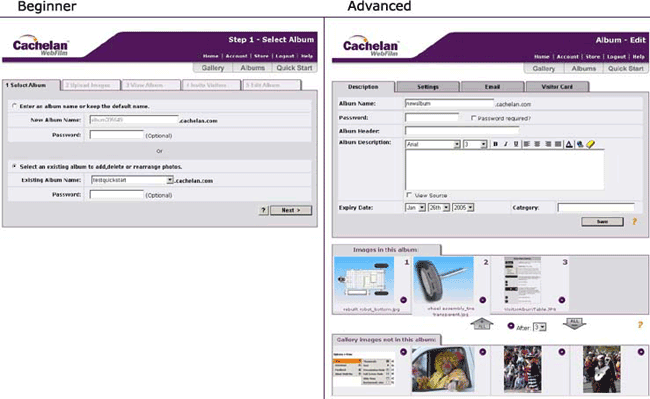Open the Existing Album Name dropdown
Screen dimensions: 650x399
(x=170, y=180)
